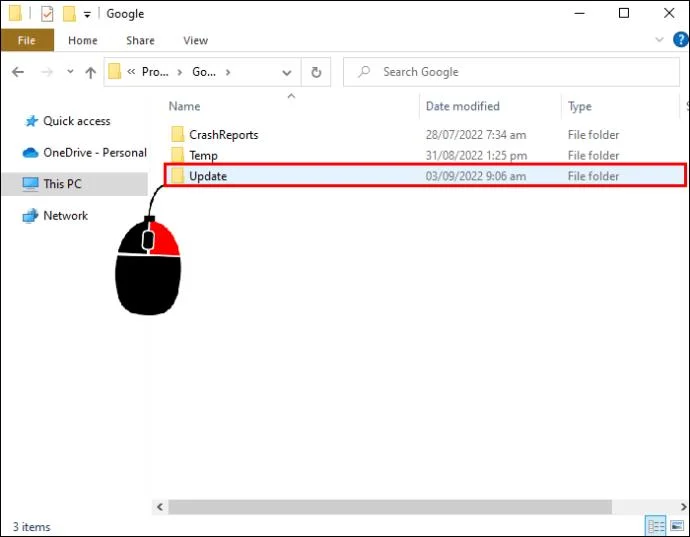Image resolution: width=690 pixels, height=537 pixels.
Task: Select the Pro... breadcrumb segment
Action: (155, 72)
